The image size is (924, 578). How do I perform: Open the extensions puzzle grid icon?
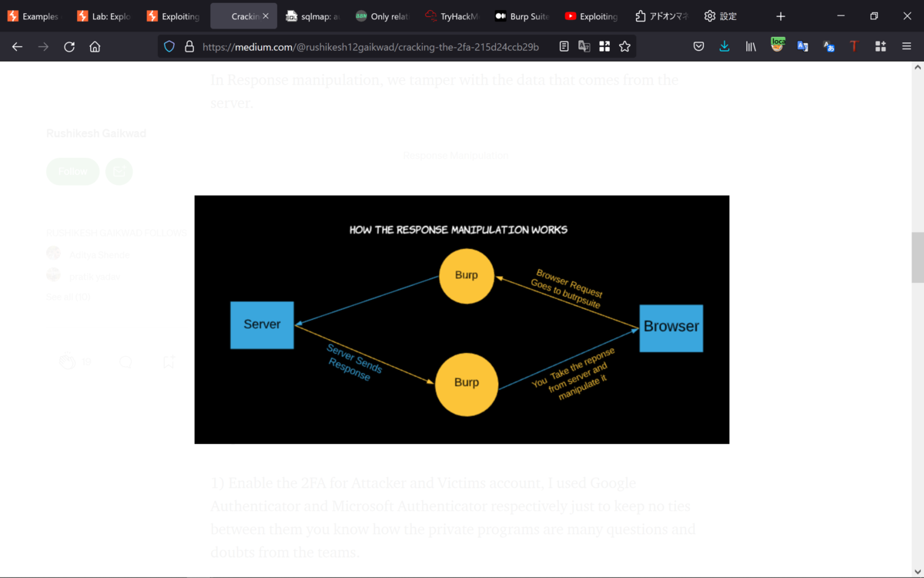(880, 46)
